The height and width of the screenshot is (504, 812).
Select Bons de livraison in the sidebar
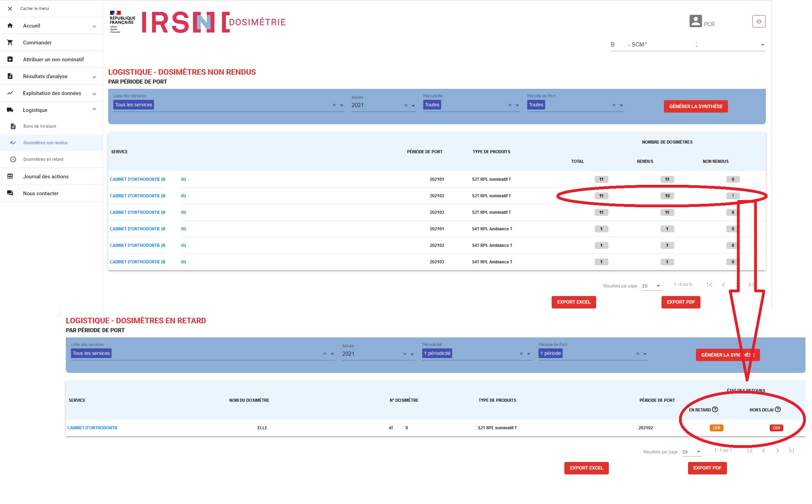pyautogui.click(x=40, y=126)
